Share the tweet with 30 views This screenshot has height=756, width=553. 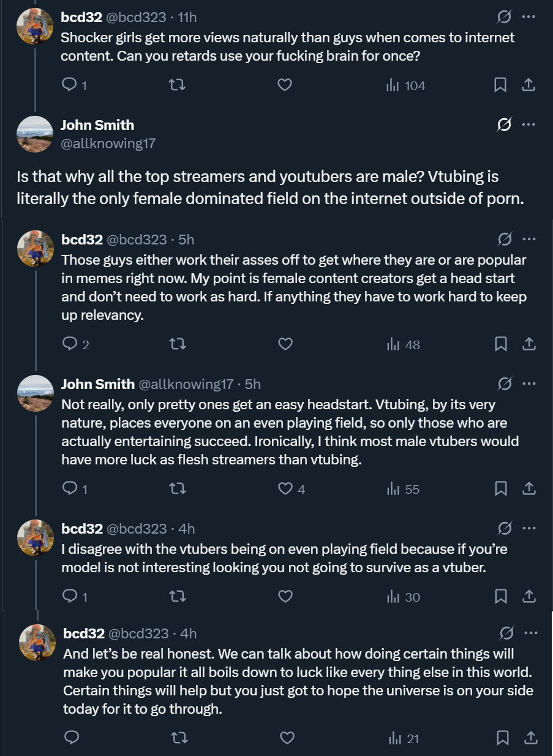(x=529, y=596)
